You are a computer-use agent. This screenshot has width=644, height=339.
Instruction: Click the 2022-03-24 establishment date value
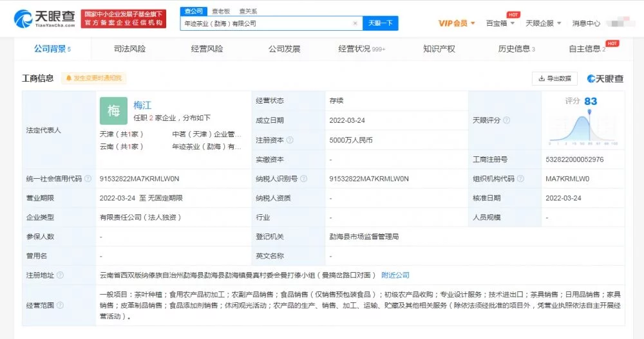click(347, 120)
